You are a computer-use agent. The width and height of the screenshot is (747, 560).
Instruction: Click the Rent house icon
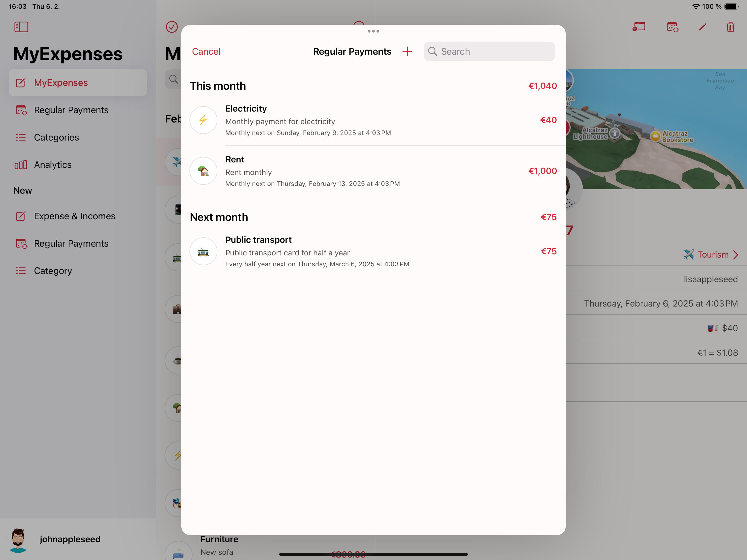[203, 171]
